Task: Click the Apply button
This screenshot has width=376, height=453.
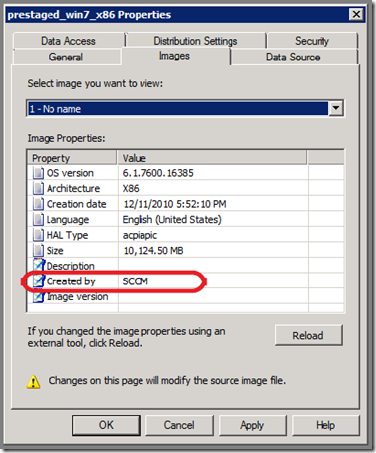Action: [x=252, y=425]
